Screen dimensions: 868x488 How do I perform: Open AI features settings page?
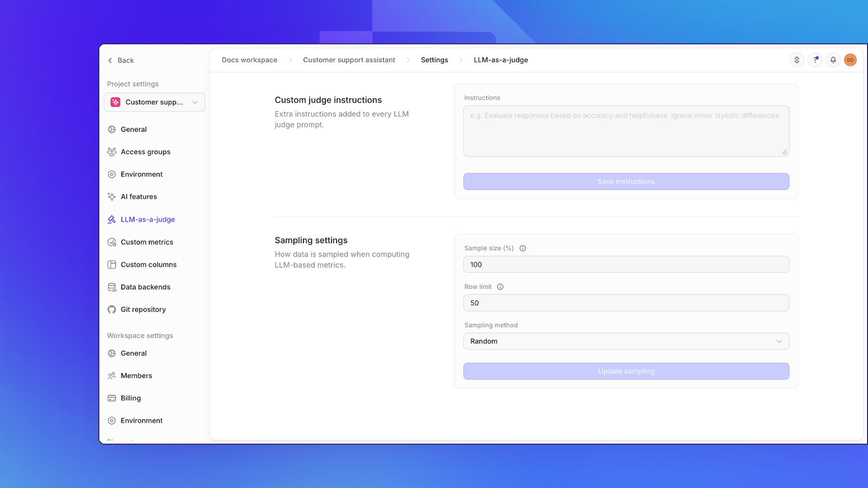pos(139,197)
